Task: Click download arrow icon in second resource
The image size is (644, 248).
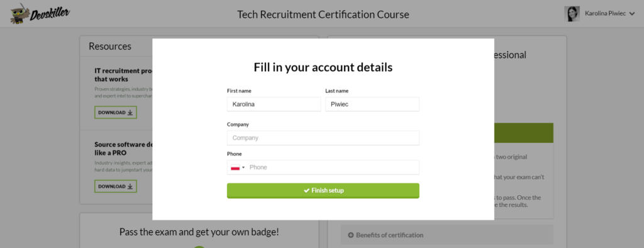Action: (x=130, y=186)
